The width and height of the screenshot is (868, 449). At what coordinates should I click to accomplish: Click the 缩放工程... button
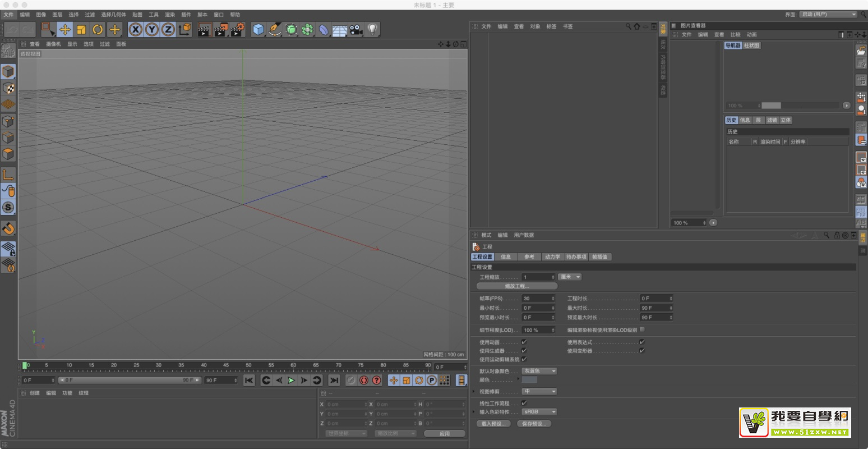(x=516, y=286)
